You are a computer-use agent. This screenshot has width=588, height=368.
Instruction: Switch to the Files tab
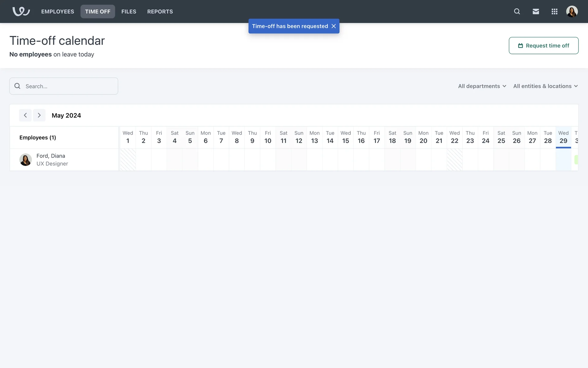129,11
